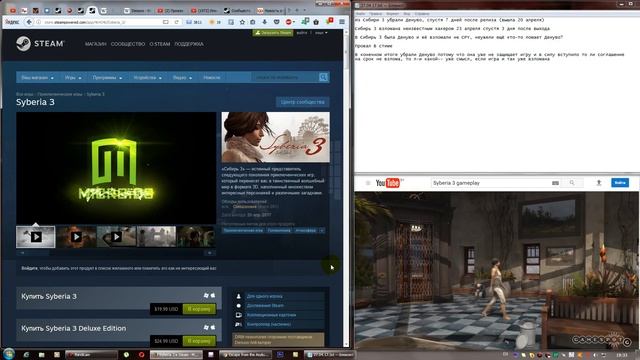Viewport: 640px width, 360px height.
Task: Expand more tags plus button
Action: point(322,231)
